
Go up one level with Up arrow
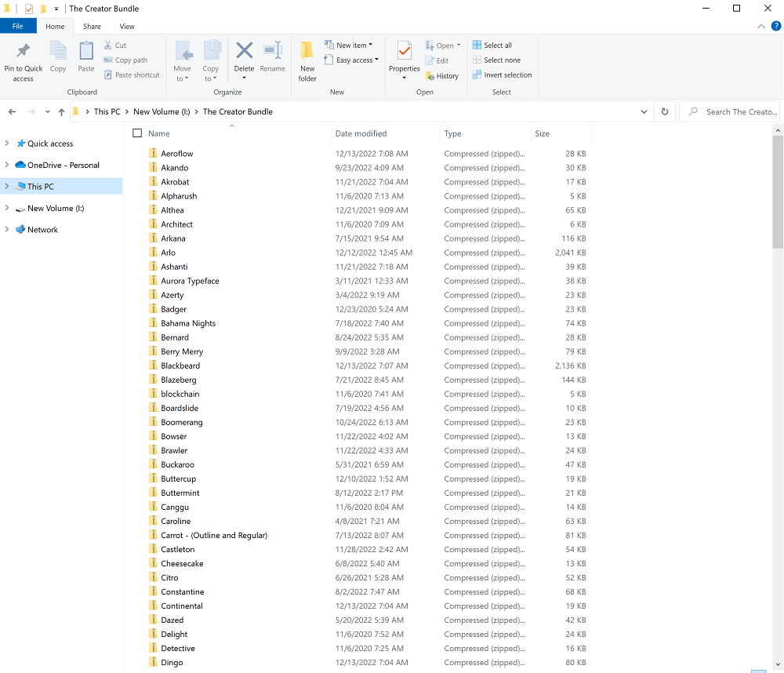coord(61,111)
